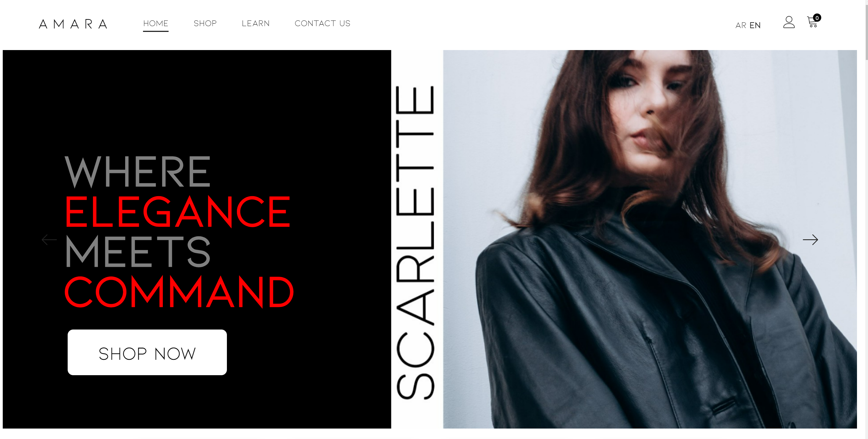Click the SHOP NOW button

click(147, 352)
